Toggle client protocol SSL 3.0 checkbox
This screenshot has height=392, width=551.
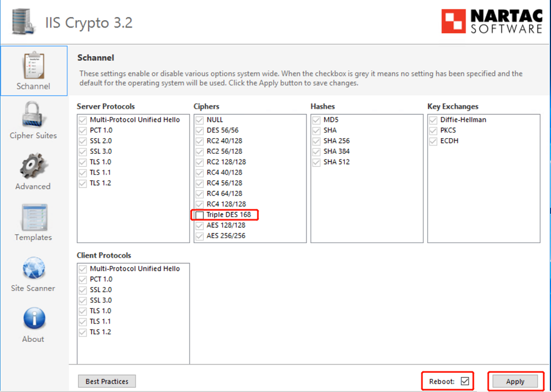[x=83, y=300]
